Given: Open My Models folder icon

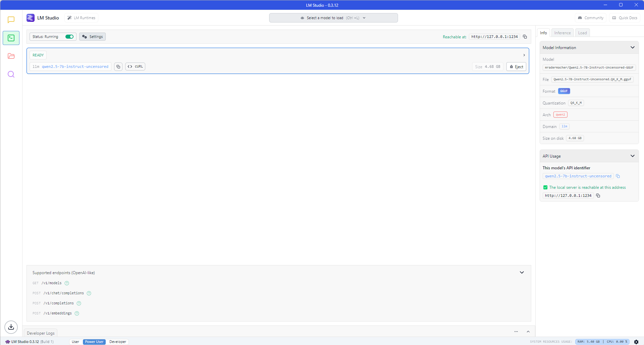Looking at the screenshot, I should click(x=11, y=56).
